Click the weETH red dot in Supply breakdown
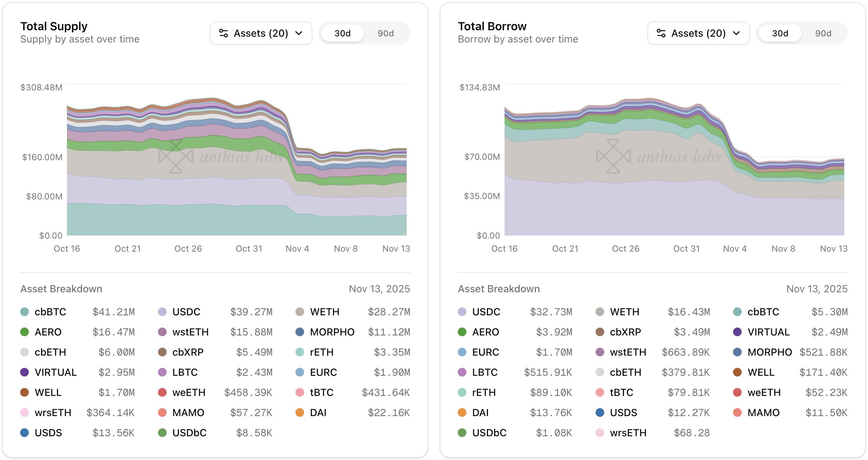This screenshot has width=868, height=460. [x=162, y=392]
